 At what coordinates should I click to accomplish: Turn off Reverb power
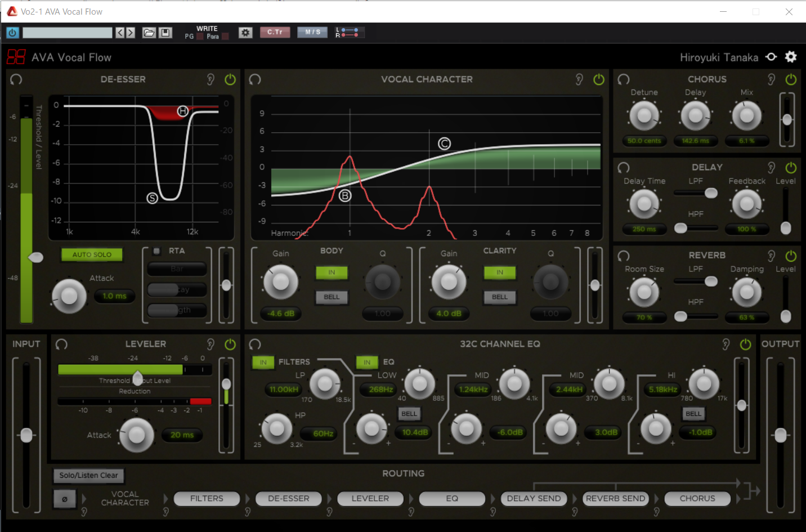[791, 256]
